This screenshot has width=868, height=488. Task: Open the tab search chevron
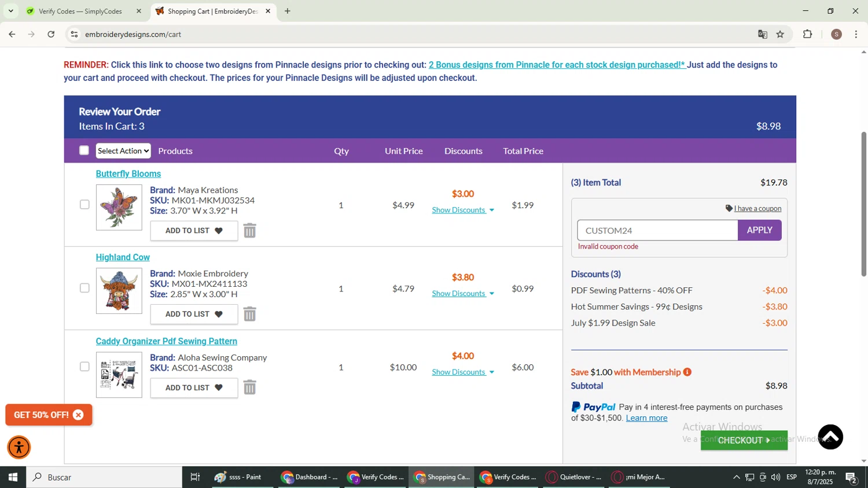[10, 11]
